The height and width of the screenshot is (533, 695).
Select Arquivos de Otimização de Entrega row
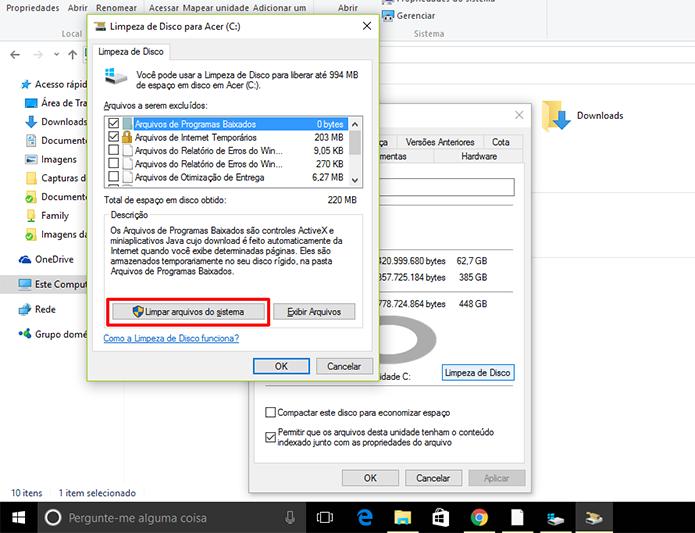[x=226, y=177]
